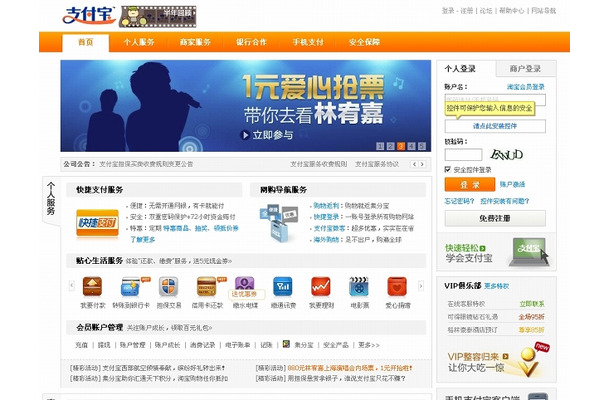Open the 网站导航 top link
610x400 pixels.
(543, 11)
